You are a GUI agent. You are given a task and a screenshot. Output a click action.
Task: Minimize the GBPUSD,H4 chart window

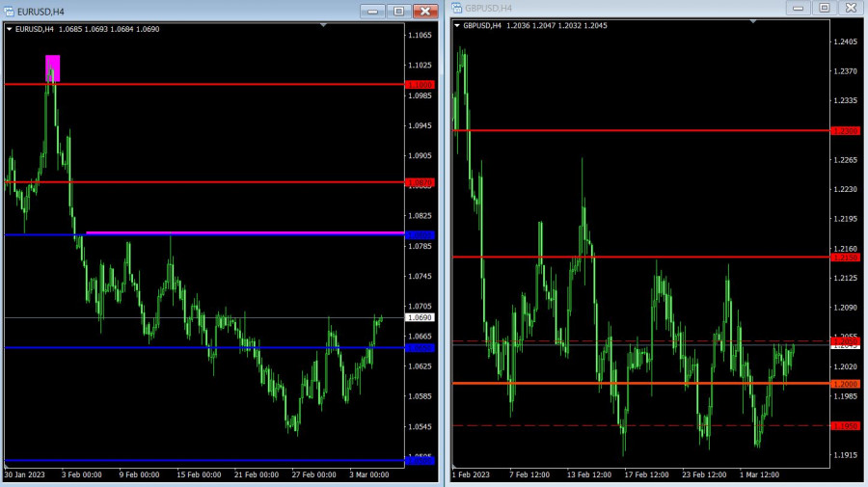798,8
